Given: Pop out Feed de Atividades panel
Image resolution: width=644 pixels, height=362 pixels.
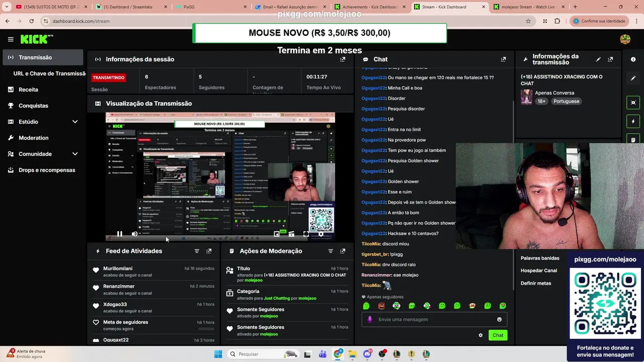Looking at the screenshot, I should (209, 251).
